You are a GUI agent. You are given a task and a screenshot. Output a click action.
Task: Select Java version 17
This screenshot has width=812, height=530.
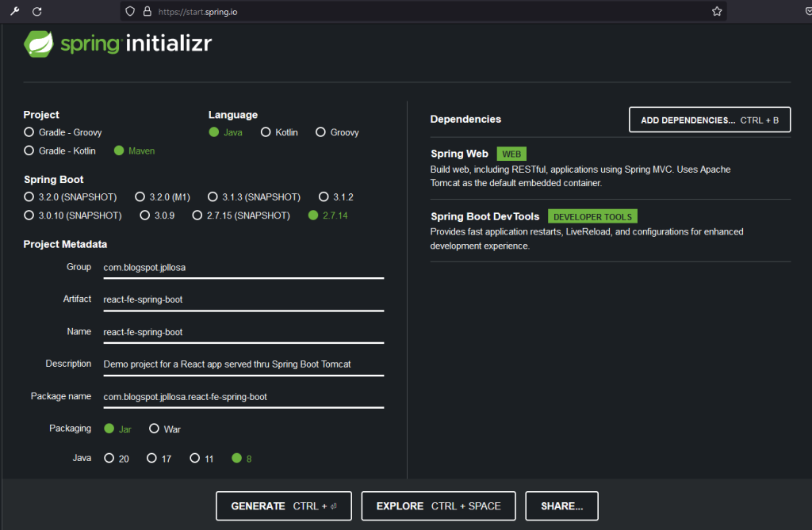(151, 458)
